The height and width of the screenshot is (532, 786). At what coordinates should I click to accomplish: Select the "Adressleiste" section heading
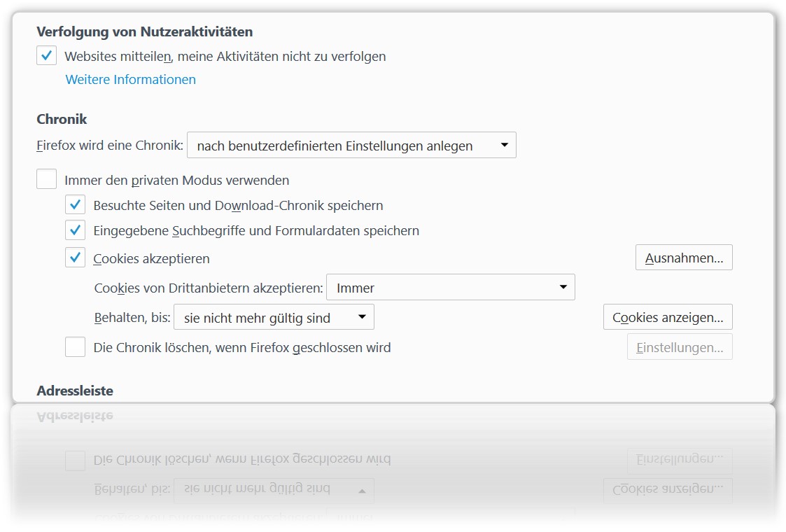pyautogui.click(x=75, y=391)
